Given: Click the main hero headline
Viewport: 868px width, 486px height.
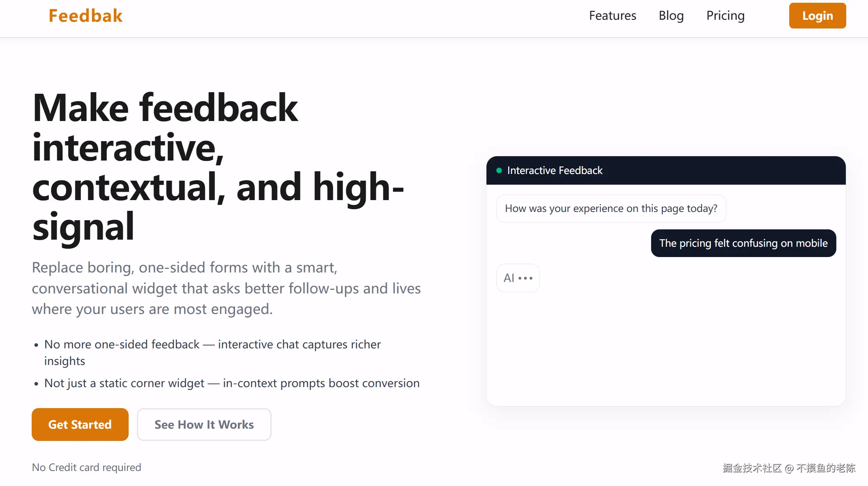Looking at the screenshot, I should 218,166.
